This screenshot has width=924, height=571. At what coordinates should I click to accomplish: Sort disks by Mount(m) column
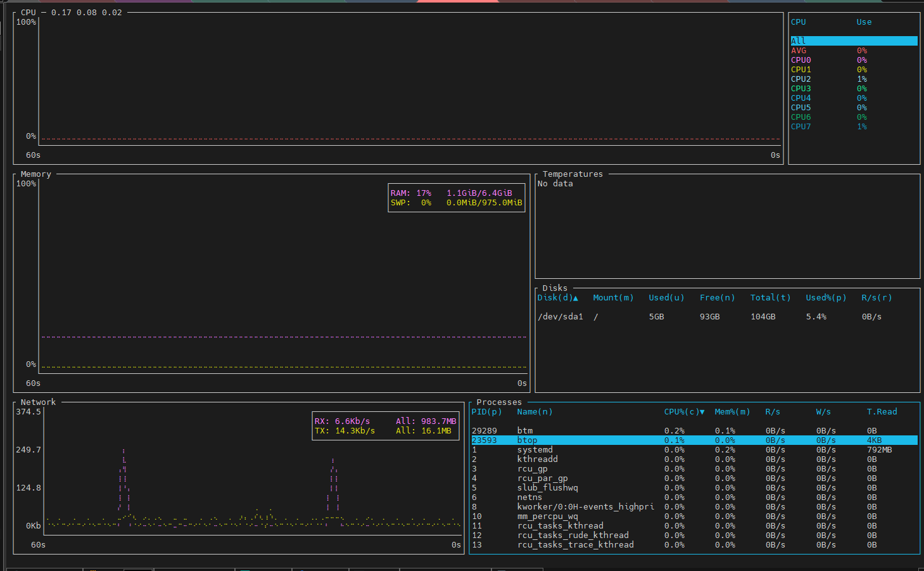[x=613, y=297]
